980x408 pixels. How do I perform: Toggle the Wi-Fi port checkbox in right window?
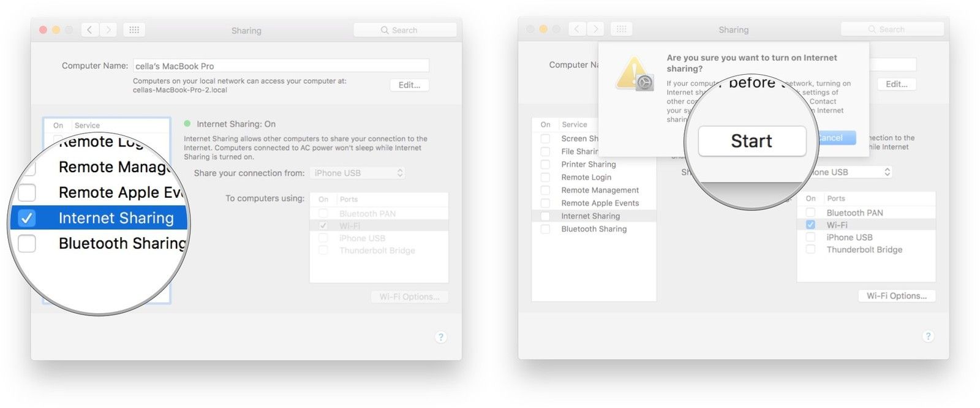pyautogui.click(x=810, y=225)
